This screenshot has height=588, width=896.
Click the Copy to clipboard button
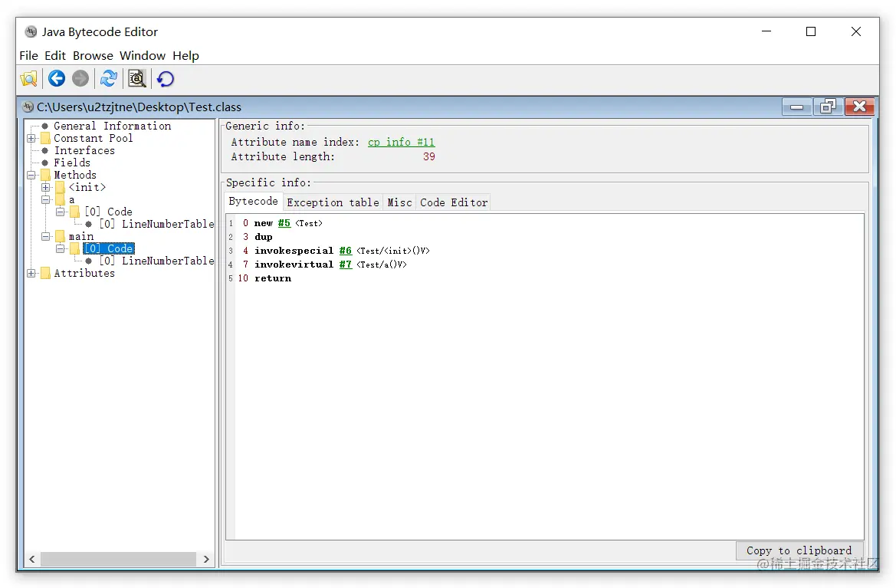pos(799,550)
